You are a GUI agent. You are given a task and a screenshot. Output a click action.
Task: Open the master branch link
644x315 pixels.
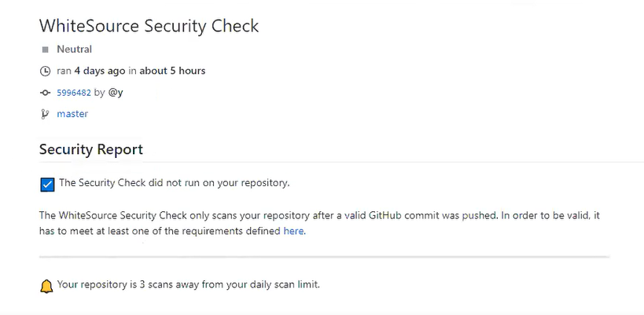point(72,114)
